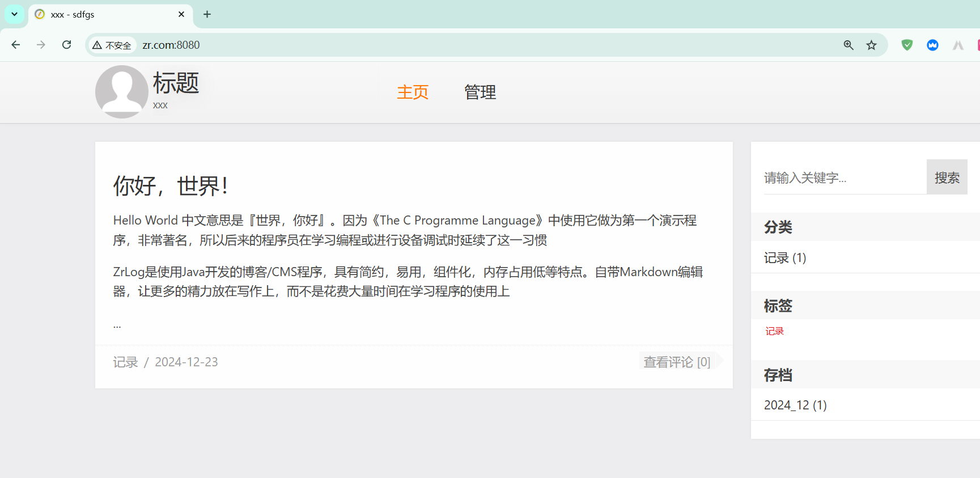Screen dimensions: 980x478
Task: Click the subtitle xxx under the title
Action: coord(160,105)
